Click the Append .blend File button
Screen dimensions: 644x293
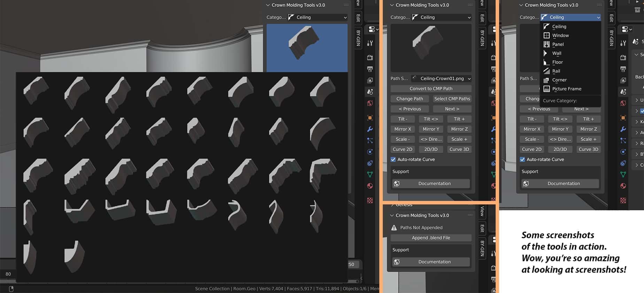pyautogui.click(x=431, y=238)
